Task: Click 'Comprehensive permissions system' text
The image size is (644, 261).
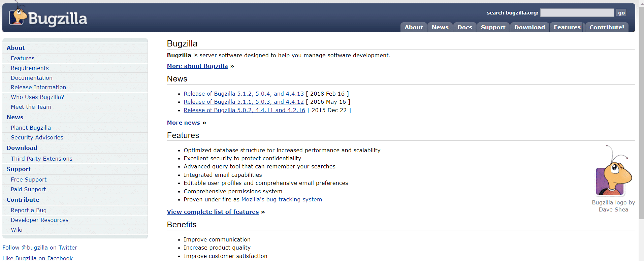Action: tap(233, 191)
